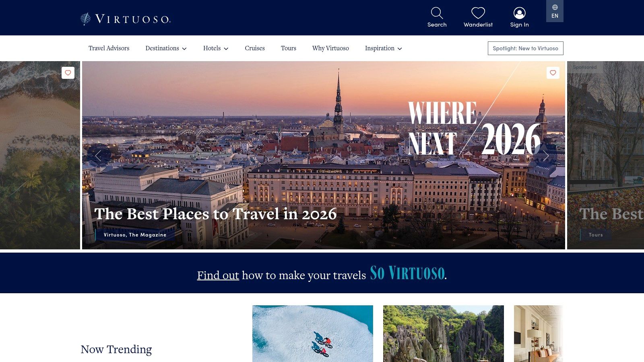Show the previous carousel slide arrow
644x362 pixels.
pos(98,156)
